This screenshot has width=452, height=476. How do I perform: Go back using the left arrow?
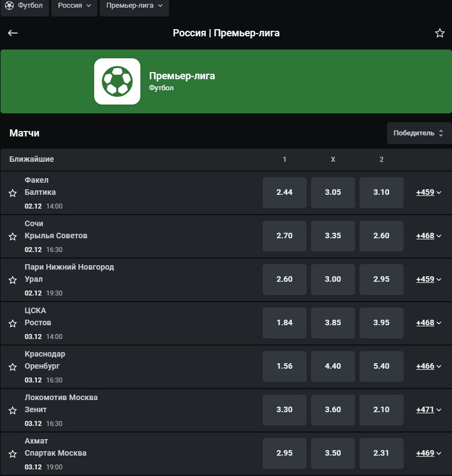coord(13,33)
